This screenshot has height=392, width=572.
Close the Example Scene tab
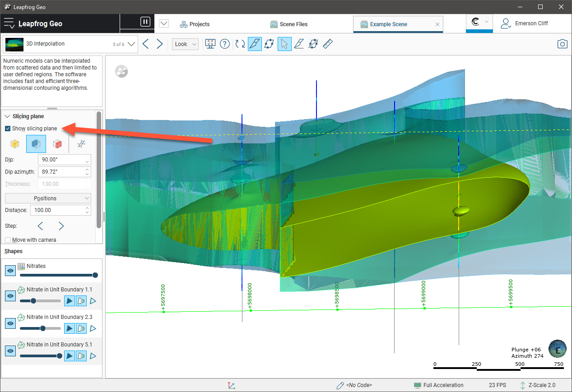(x=437, y=24)
